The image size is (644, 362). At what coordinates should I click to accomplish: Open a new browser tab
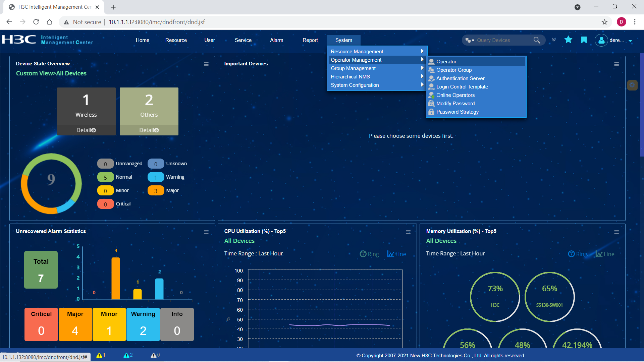pos(113,7)
